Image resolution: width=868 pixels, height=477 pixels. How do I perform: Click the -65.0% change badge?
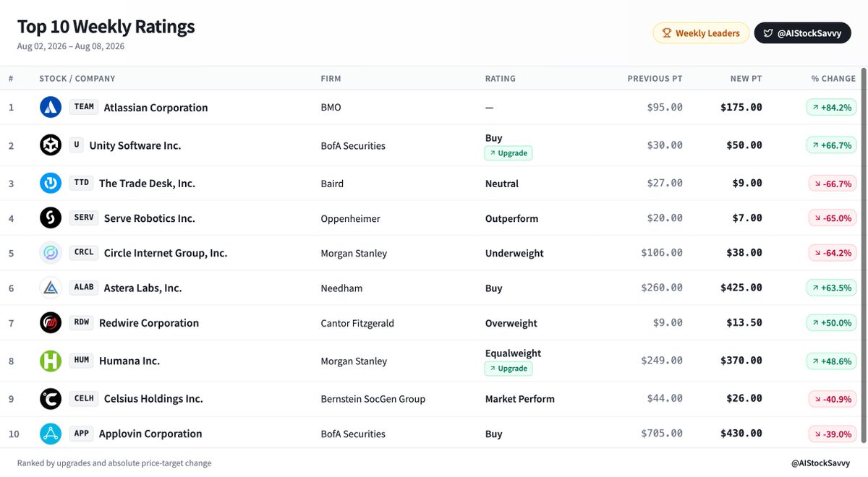pos(833,218)
